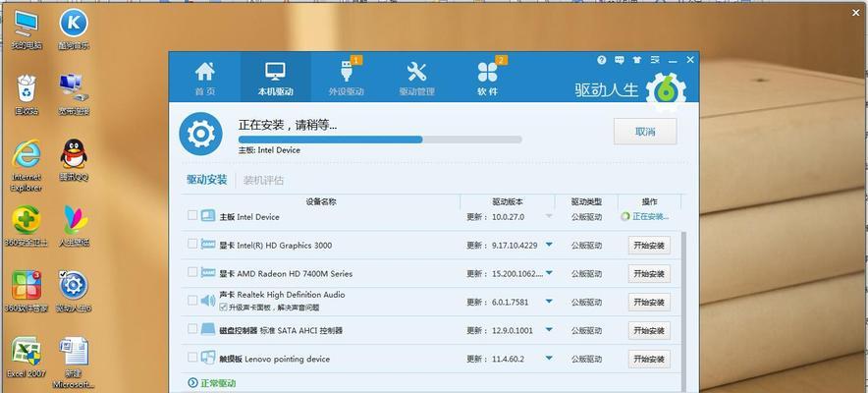Click the help question-mark icon

click(x=602, y=60)
